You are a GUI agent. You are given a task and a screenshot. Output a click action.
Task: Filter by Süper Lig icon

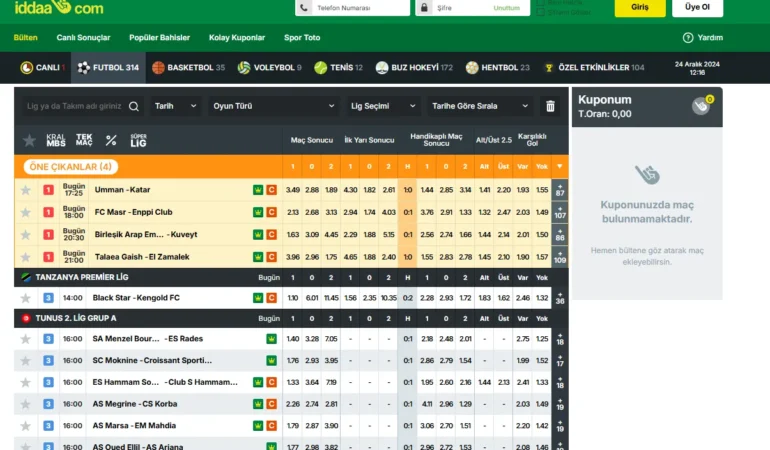[138, 141]
